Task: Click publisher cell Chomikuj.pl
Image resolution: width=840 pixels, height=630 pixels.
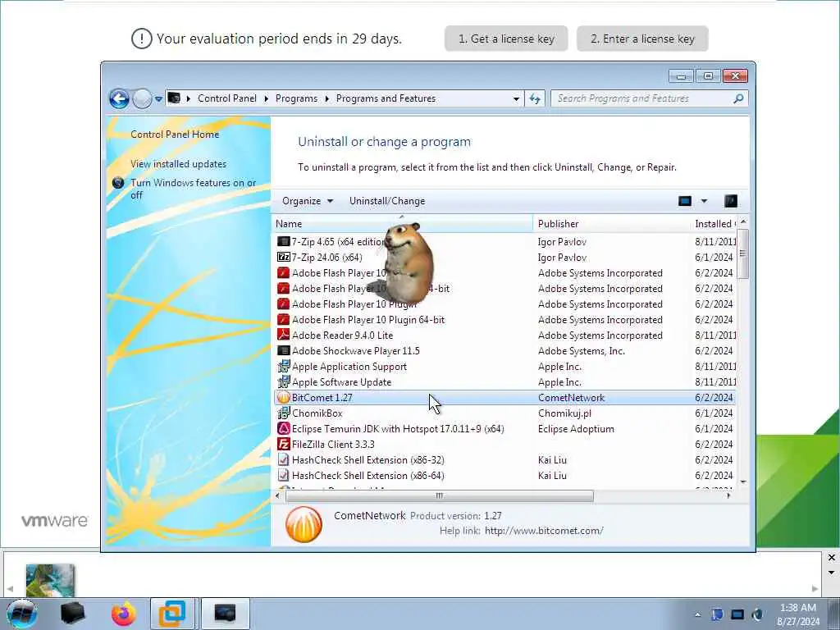Action: [x=564, y=413]
